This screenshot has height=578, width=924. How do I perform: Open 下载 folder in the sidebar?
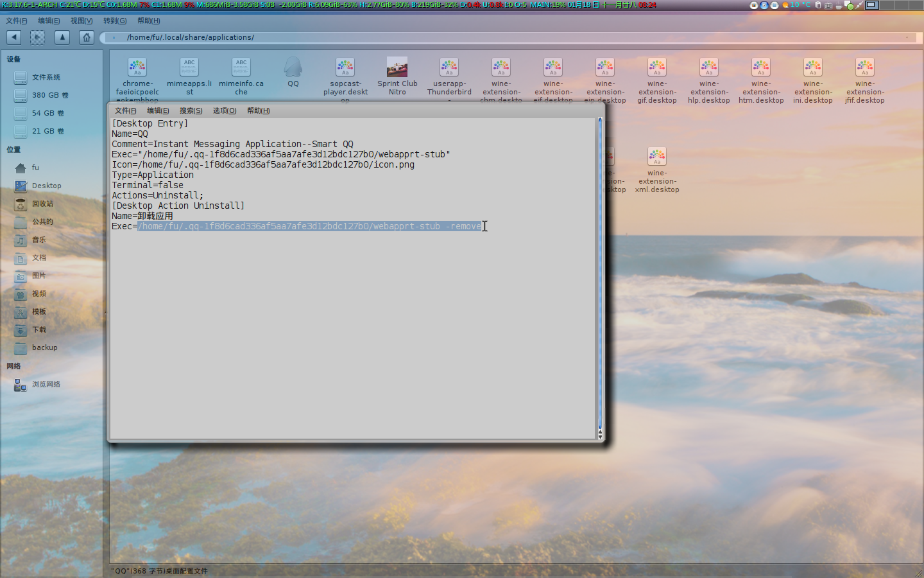coord(51,329)
